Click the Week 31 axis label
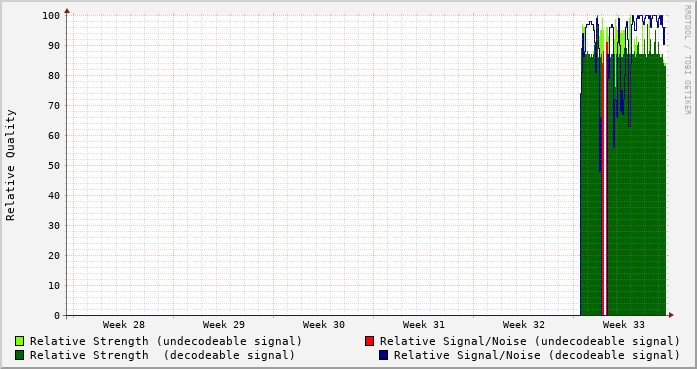Image resolution: width=697 pixels, height=369 pixels. (424, 325)
